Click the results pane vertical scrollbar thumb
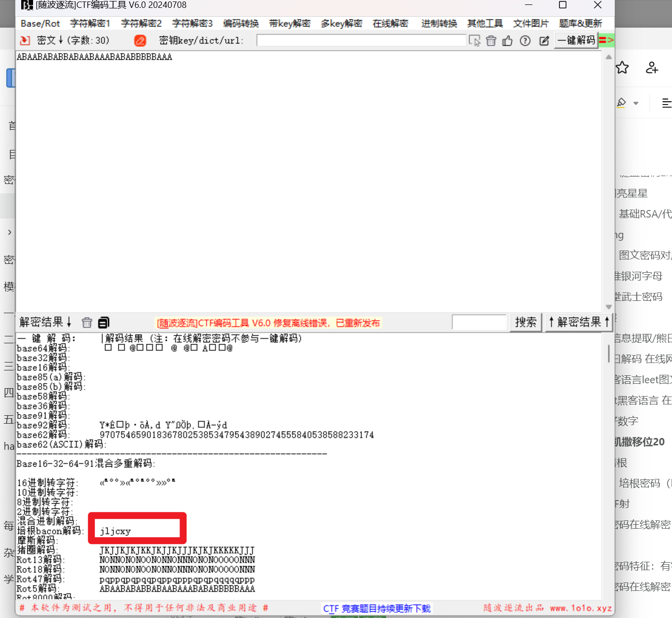Image resolution: width=672 pixels, height=618 pixels. [x=609, y=354]
